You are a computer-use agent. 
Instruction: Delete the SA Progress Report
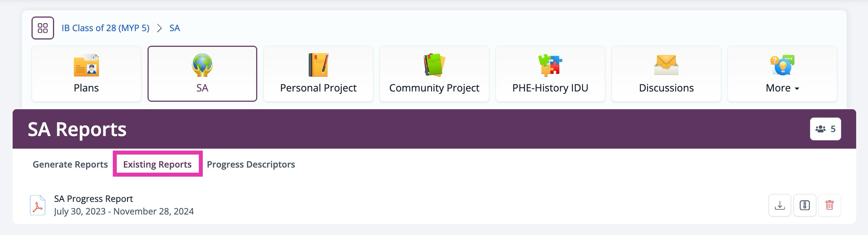click(829, 205)
